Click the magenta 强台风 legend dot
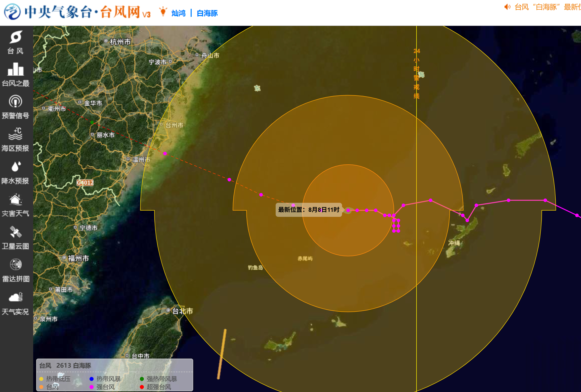Screen dimensions: 581x392 click(92, 387)
